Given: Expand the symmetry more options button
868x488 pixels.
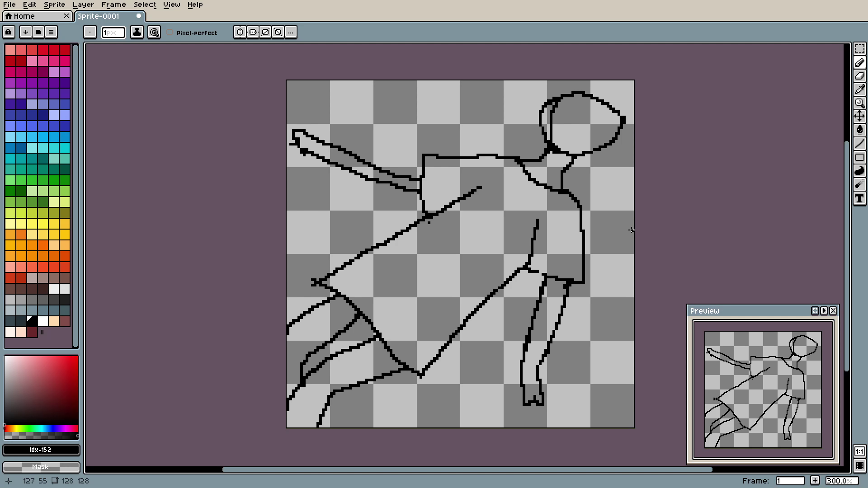Looking at the screenshot, I should pyautogui.click(x=291, y=32).
